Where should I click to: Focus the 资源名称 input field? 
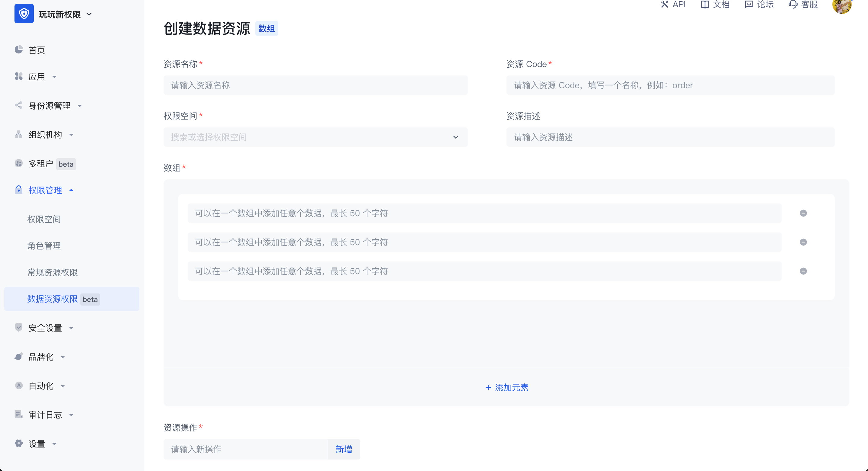point(315,85)
